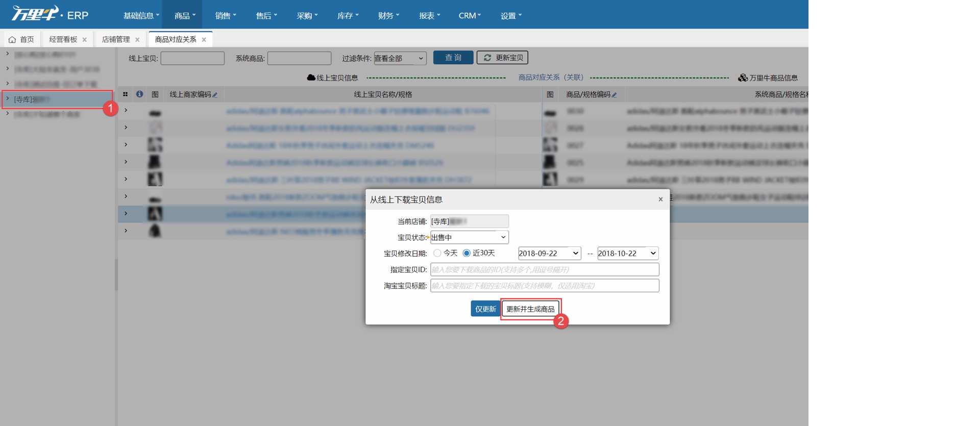Click the 万里牛 ERP logo

pos(50,14)
